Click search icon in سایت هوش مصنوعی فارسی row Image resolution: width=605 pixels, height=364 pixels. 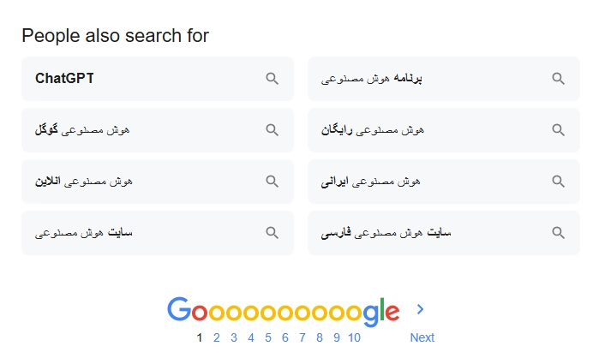point(558,233)
